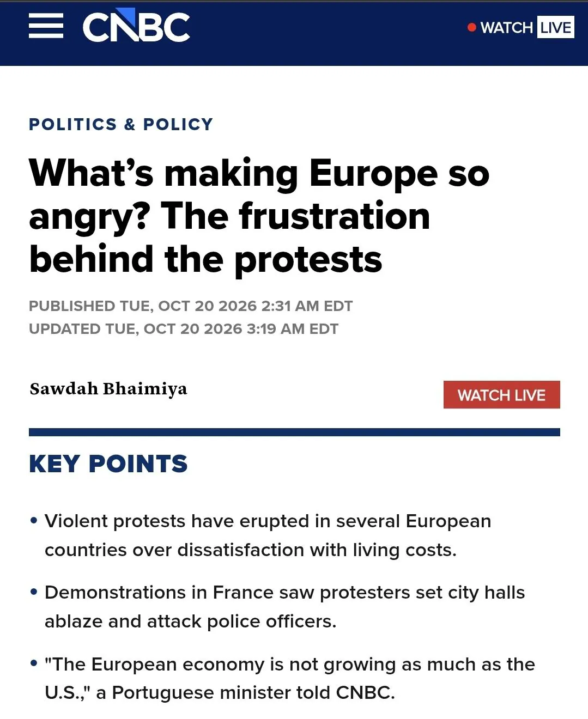Tap the white LIVE badge in header
The height and width of the screenshot is (719, 588).
pyautogui.click(x=555, y=27)
